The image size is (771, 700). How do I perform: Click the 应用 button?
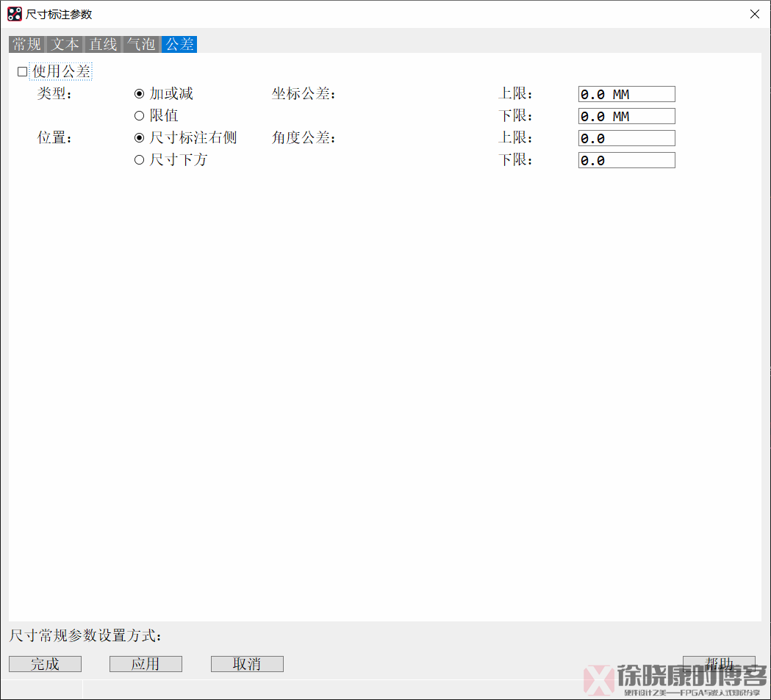click(146, 664)
